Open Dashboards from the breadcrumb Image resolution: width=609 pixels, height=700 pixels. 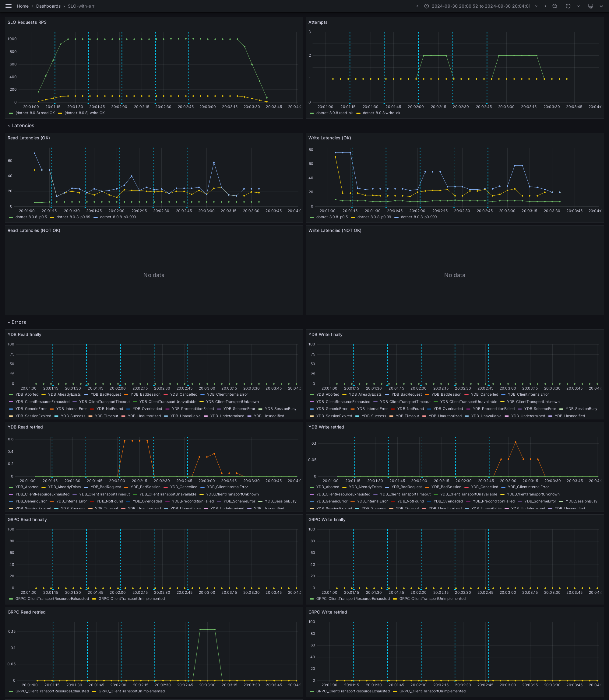[48, 6]
